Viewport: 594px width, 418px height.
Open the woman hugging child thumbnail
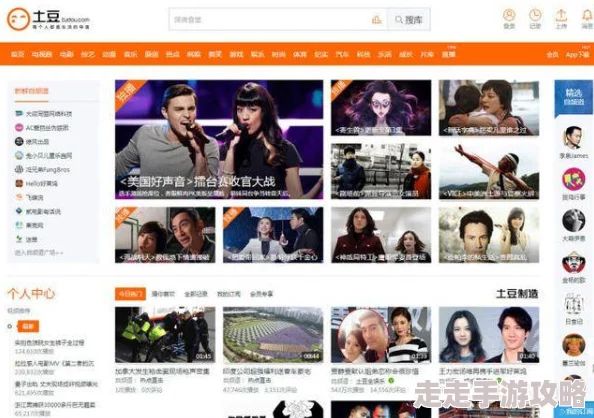point(489,108)
